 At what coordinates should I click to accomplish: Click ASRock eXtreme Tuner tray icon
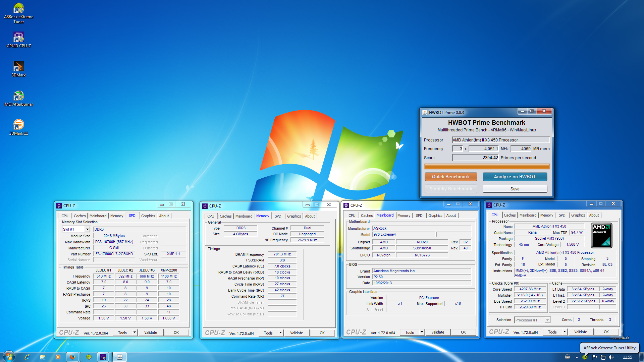click(585, 357)
